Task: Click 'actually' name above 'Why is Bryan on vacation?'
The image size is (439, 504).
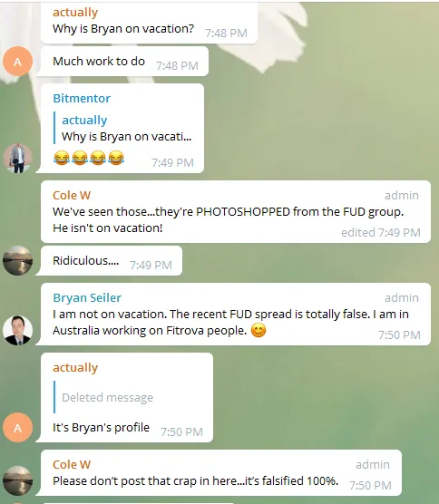Action: coord(75,12)
